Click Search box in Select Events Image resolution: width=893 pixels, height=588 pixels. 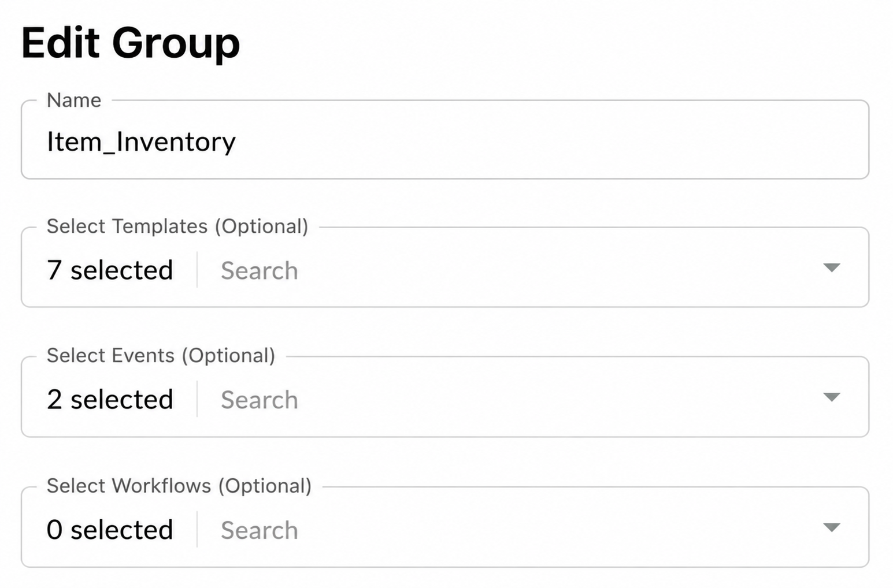coord(509,400)
